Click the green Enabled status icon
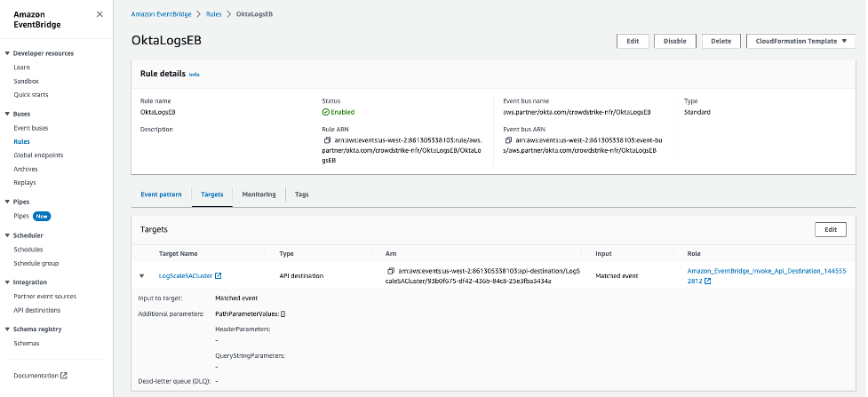This screenshot has width=868, height=397. [x=326, y=113]
